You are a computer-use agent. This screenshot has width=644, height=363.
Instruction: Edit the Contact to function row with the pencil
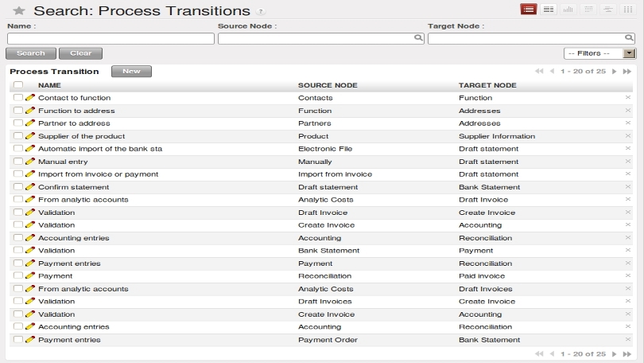pyautogui.click(x=30, y=97)
